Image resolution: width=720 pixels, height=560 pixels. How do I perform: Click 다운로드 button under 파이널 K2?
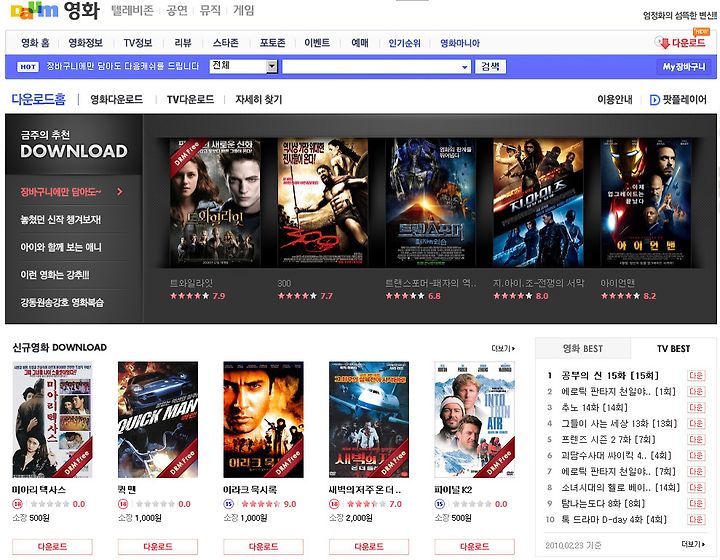475,547
